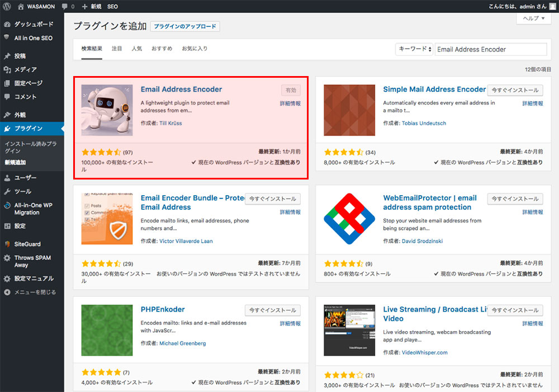Click the settings manual gear icon
This screenshot has height=392, width=559.
coord(7,278)
